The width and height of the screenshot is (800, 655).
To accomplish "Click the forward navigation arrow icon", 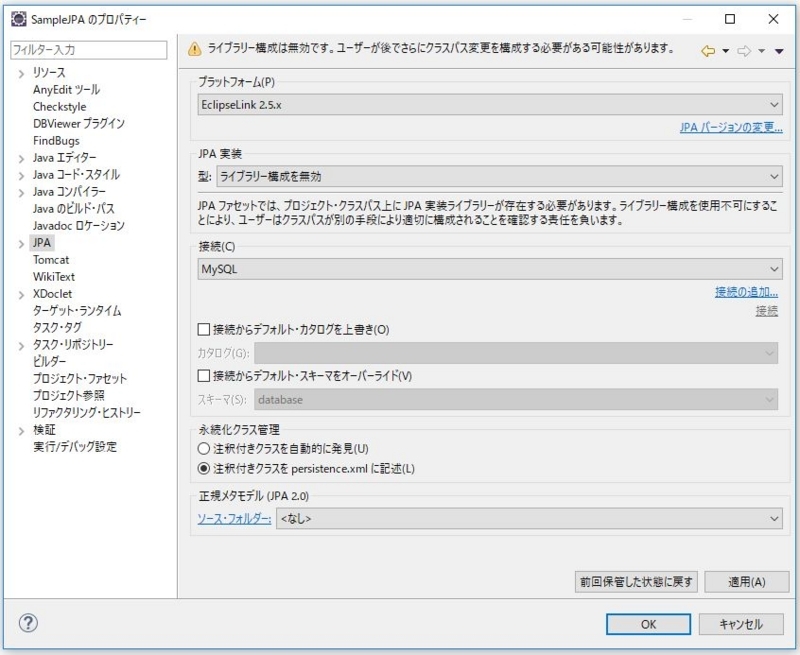I will click(743, 50).
